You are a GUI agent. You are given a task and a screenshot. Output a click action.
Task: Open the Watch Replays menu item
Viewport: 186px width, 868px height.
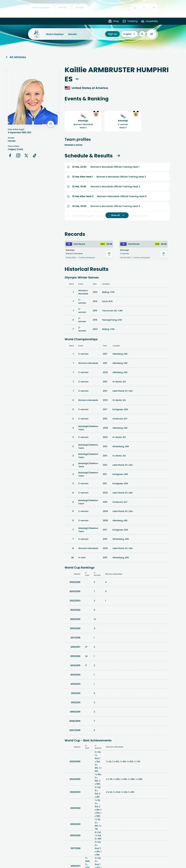(x=55, y=34)
